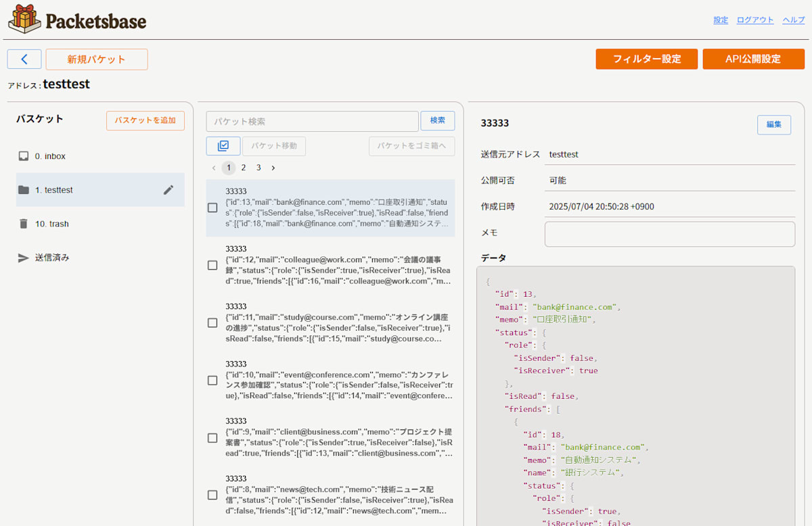Check the packet with client@business.com

pos(212,437)
